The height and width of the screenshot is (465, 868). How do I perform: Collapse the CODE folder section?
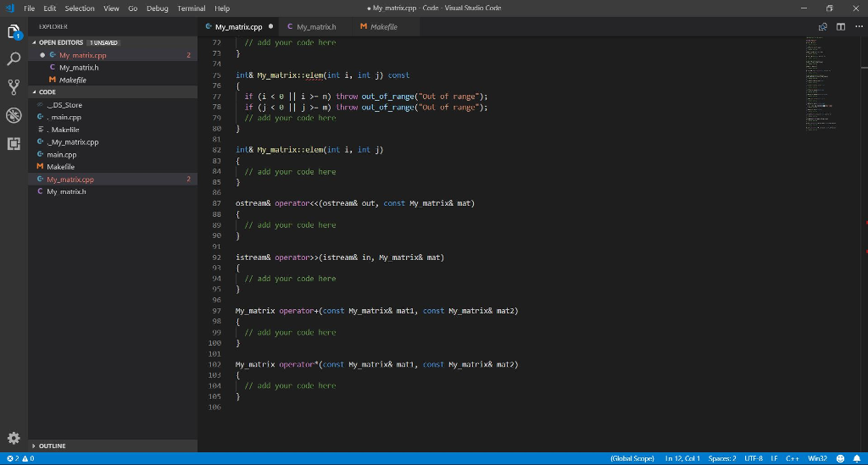(x=113, y=91)
